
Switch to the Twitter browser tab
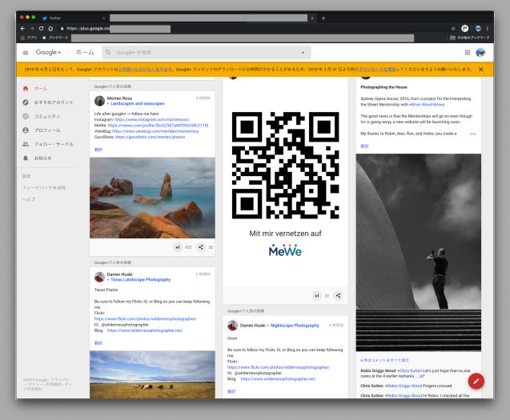click(73, 18)
